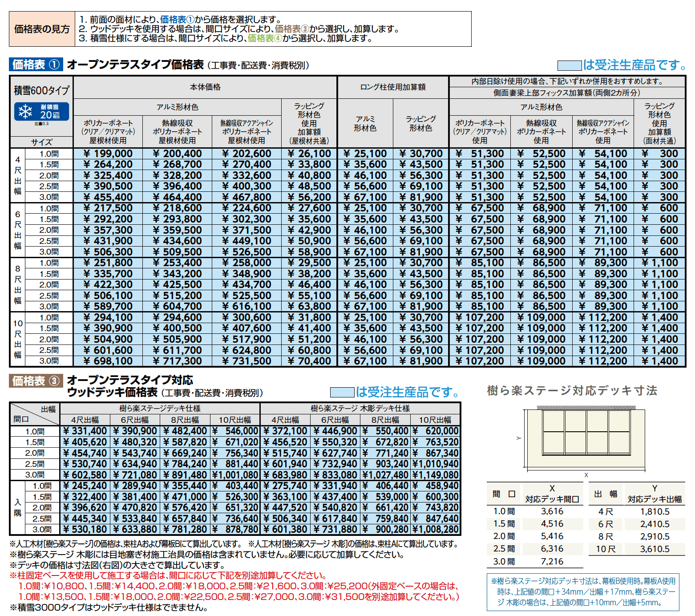
Task: Click the price ¥ 293,800
Action: click(x=177, y=219)
